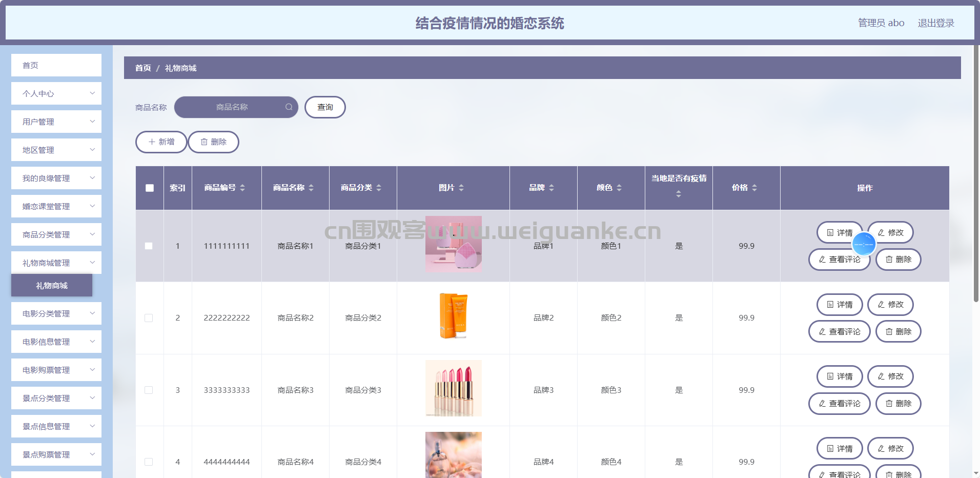This screenshot has width=980, height=478.
Task: Expand the 用户管理 sidebar menu
Action: point(56,122)
